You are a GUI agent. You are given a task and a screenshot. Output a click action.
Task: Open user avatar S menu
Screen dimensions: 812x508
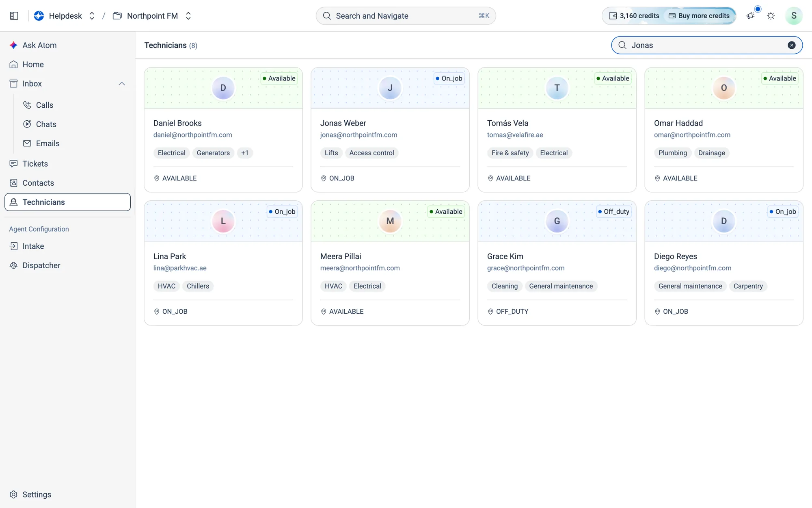pyautogui.click(x=794, y=16)
